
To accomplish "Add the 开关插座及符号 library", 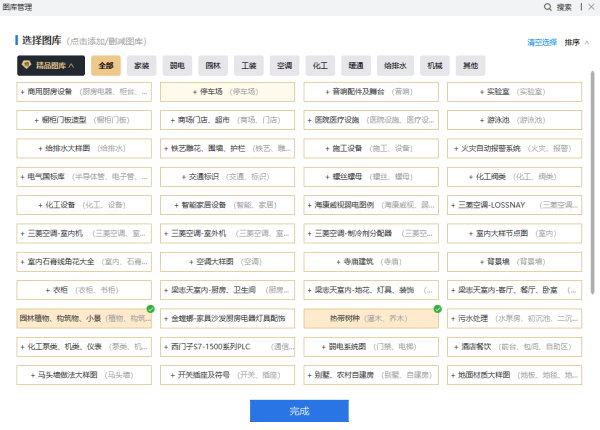I will point(227,375).
